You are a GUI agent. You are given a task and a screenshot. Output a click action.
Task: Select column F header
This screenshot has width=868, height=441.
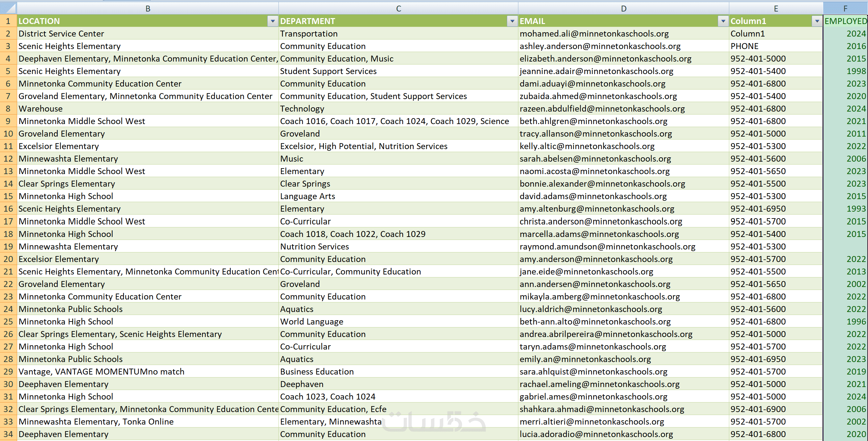[845, 9]
